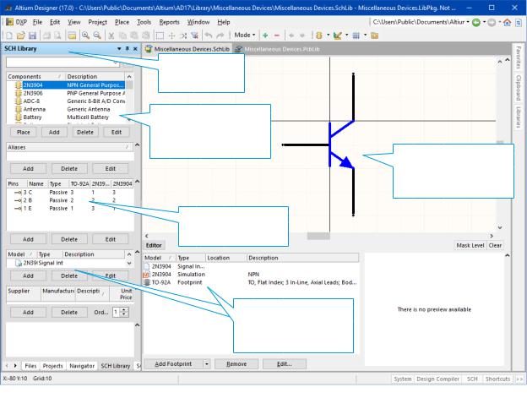The height and width of the screenshot is (420, 527).
Task: Click the Print icon in the toolbar
Action: tap(46, 35)
